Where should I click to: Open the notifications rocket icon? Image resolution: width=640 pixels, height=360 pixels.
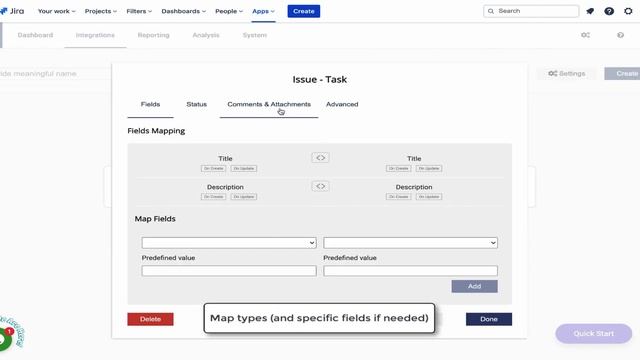click(x=590, y=11)
